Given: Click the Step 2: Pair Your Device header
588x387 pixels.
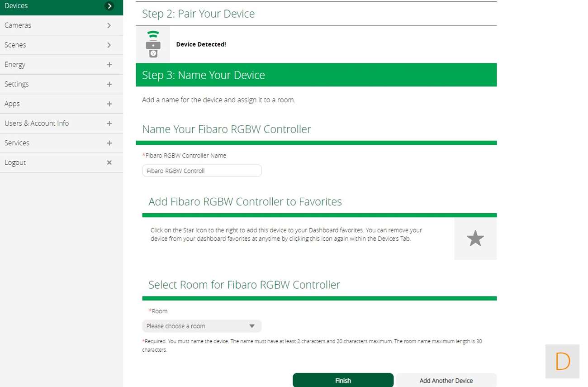Looking at the screenshot, I should coord(199,14).
